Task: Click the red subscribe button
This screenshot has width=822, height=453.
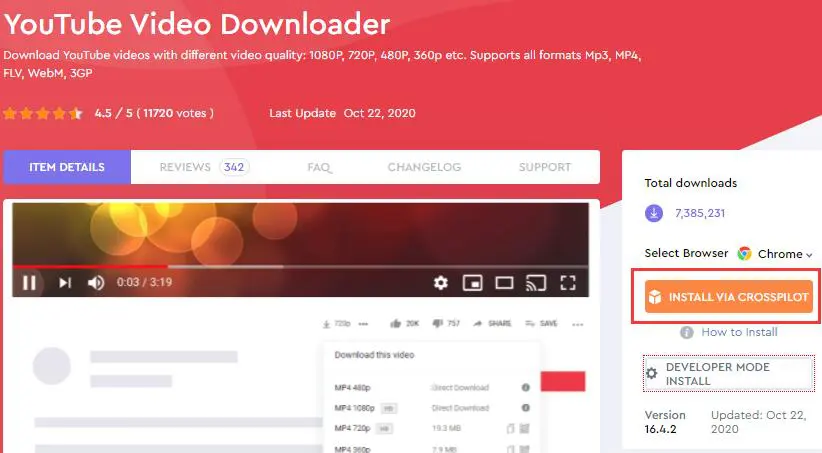Action: click(x=563, y=381)
